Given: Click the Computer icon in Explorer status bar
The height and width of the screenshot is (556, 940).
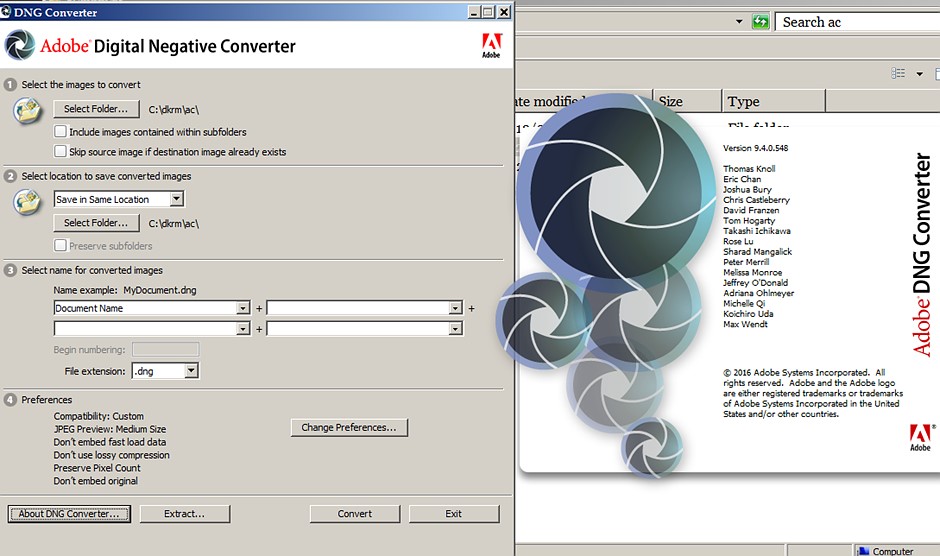Looking at the screenshot, I should pyautogui.click(x=864, y=551).
